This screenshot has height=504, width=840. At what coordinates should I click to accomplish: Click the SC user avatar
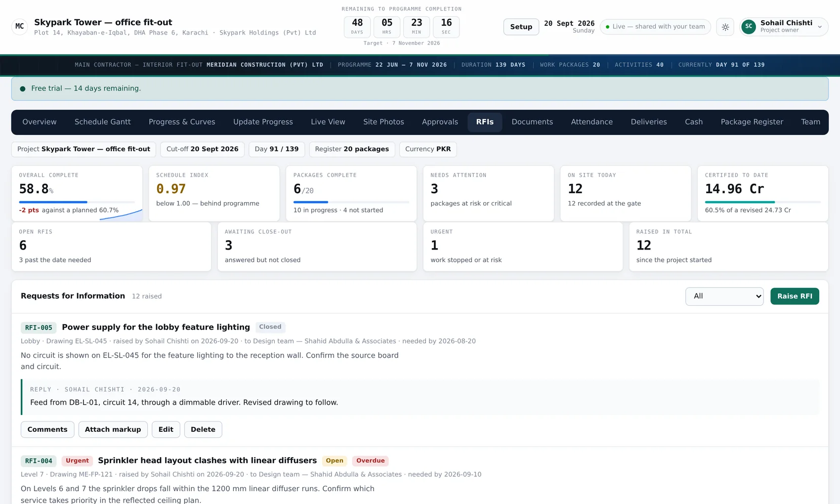(749, 27)
